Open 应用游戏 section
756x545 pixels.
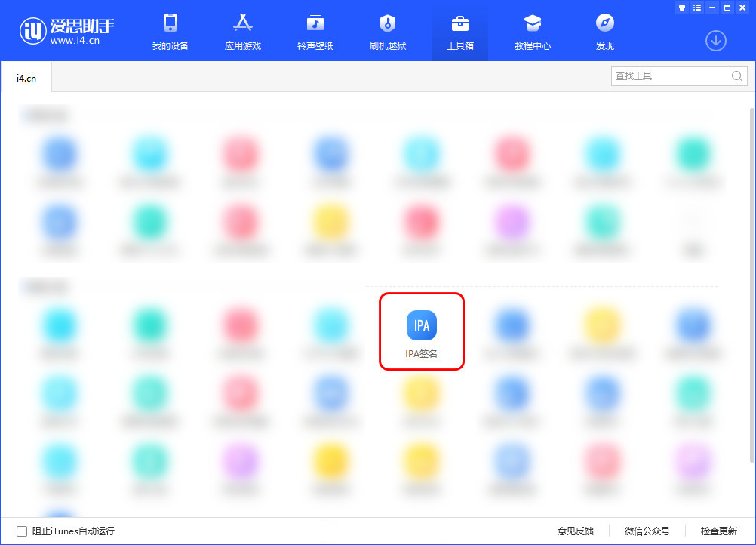click(x=242, y=32)
